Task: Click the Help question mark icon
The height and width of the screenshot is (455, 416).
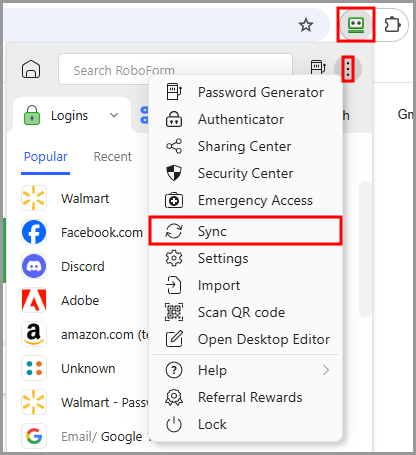Action: coord(174,370)
